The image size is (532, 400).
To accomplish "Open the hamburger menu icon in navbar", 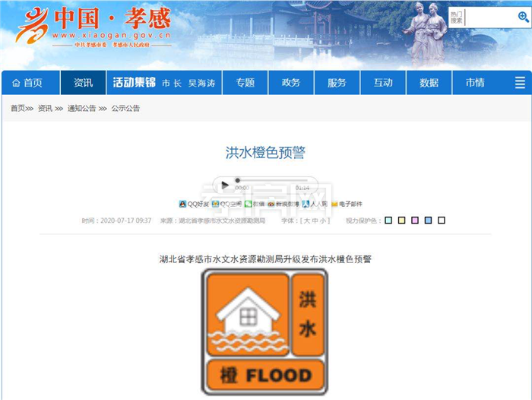I will tap(520, 83).
